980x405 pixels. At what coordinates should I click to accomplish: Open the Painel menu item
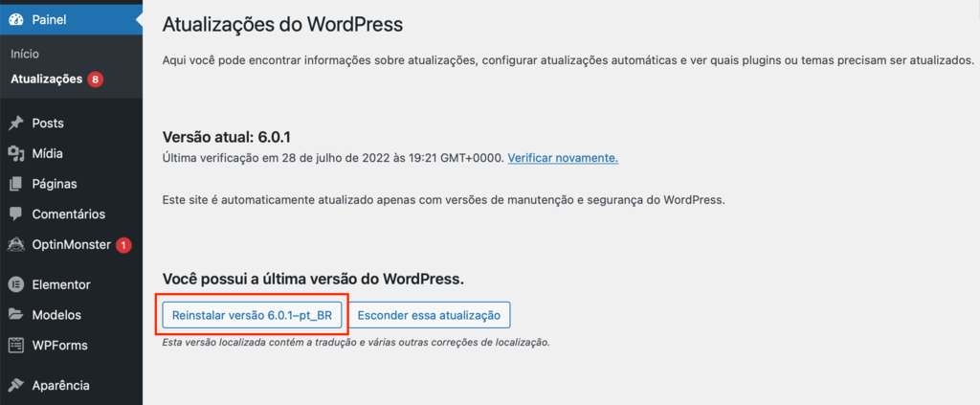click(71, 19)
